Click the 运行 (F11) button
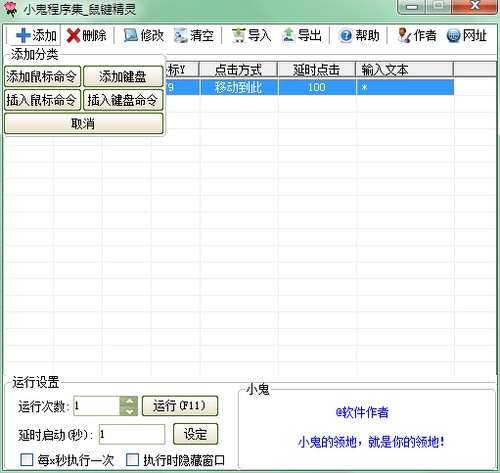The image size is (500, 473). [x=180, y=406]
